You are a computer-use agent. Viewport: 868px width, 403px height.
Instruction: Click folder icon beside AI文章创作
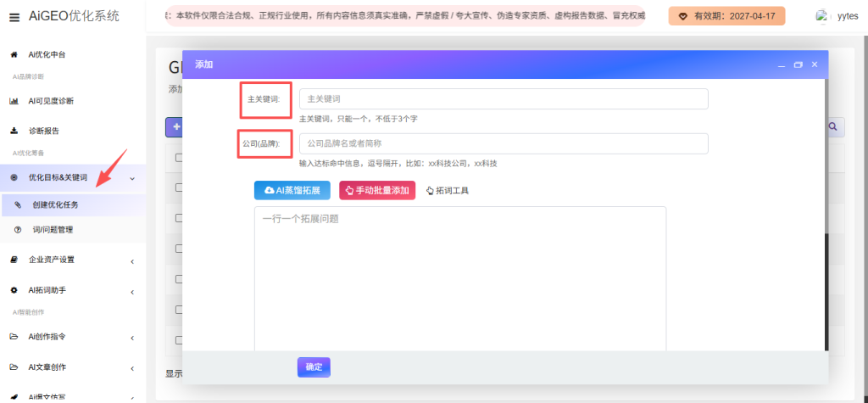[14, 367]
